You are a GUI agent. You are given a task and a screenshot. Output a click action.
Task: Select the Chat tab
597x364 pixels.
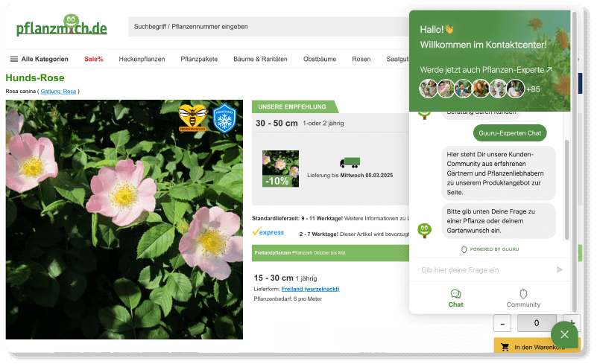(455, 298)
